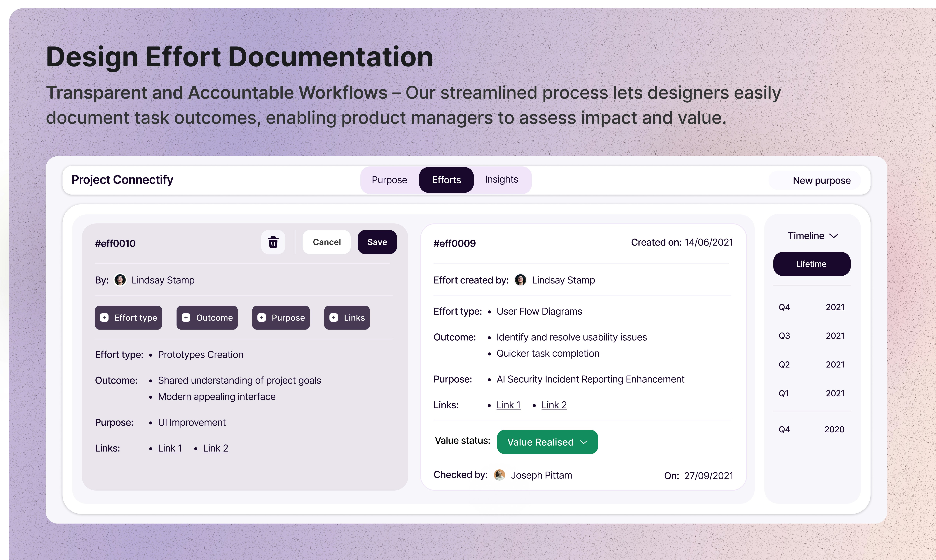Select Q4 2021 in timeline
The height and width of the screenshot is (560, 936).
(811, 307)
